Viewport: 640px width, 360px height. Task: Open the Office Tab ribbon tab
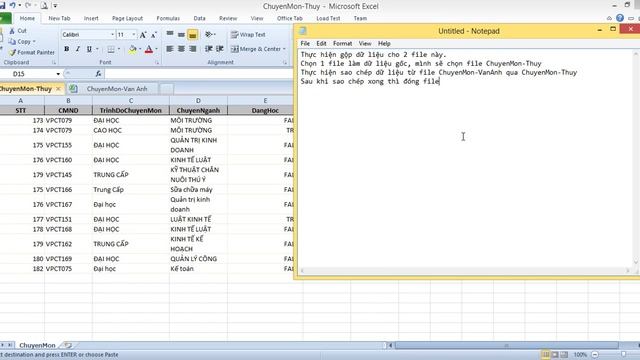tap(290, 18)
